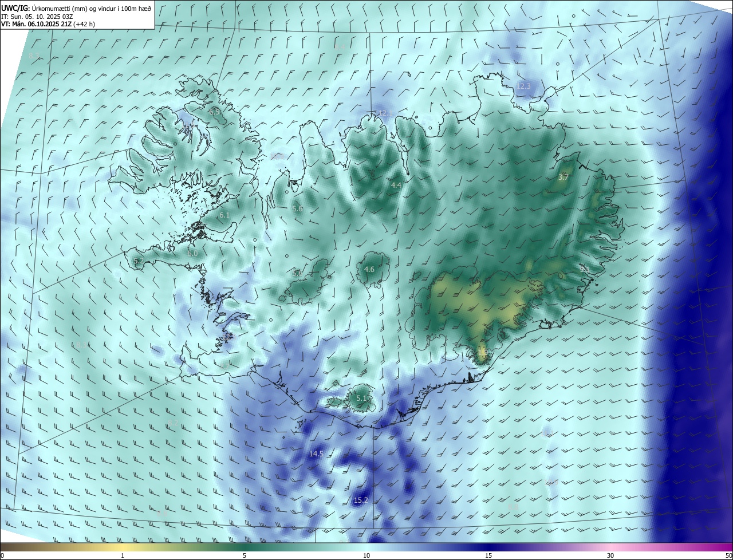Click the colorbar tick label 50

(728, 555)
